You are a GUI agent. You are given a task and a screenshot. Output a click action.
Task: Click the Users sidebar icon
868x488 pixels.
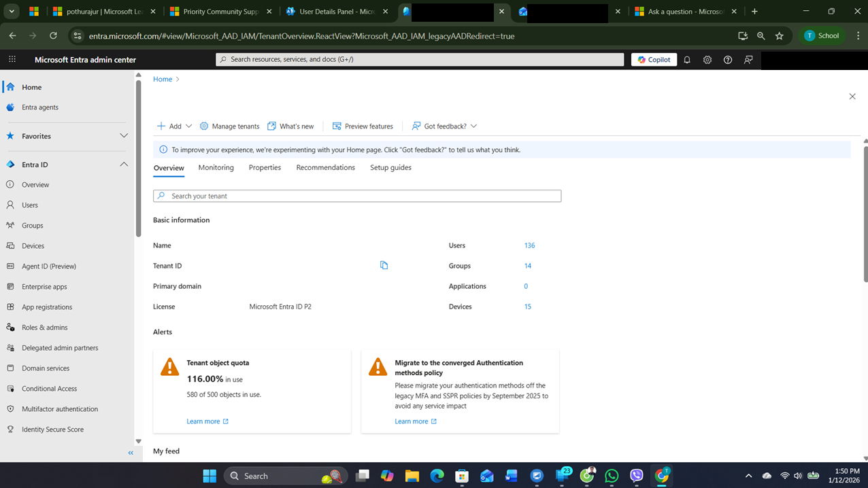(10, 205)
